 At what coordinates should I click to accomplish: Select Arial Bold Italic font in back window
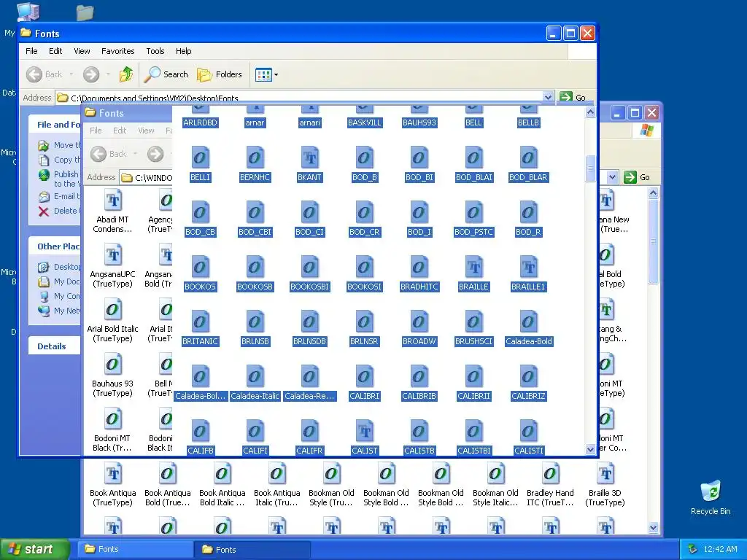point(113,311)
